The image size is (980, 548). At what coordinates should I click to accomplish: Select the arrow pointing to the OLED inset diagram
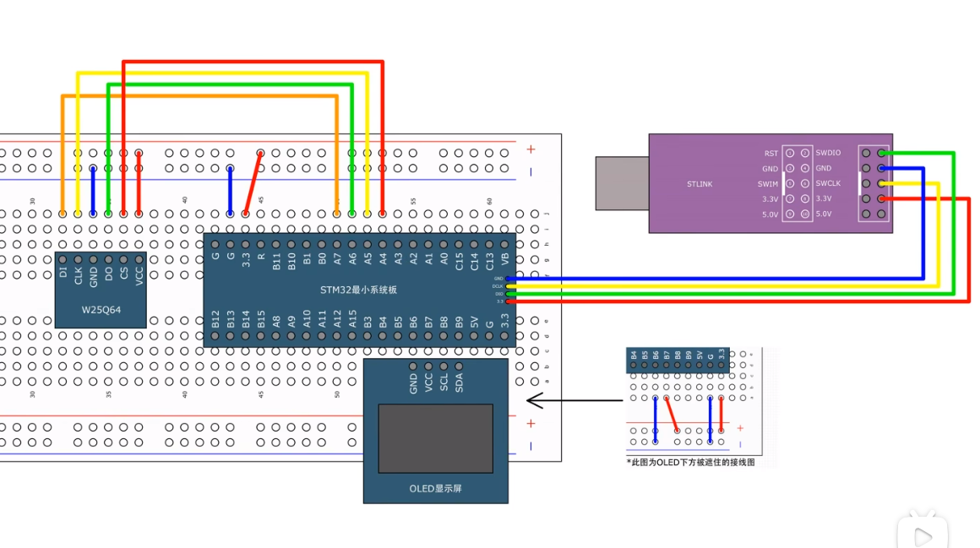pos(574,399)
